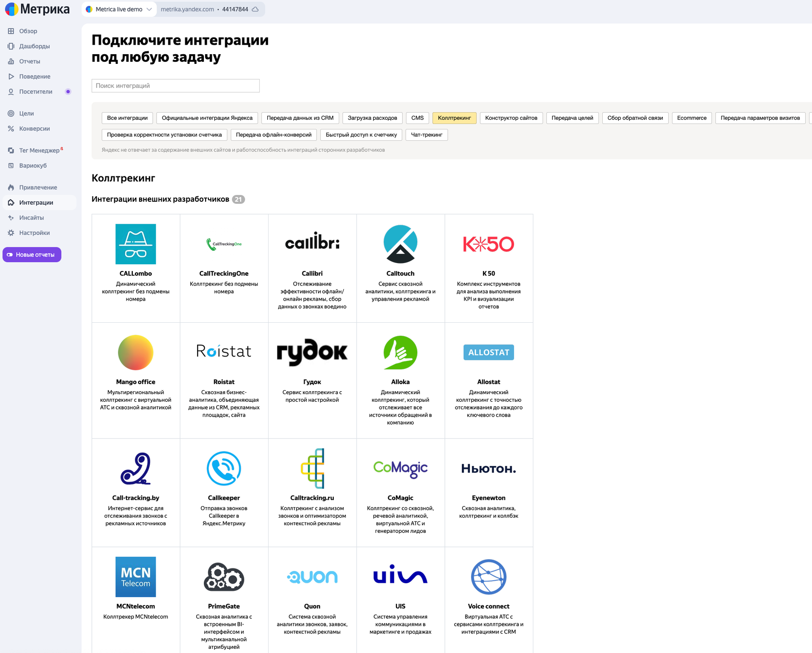The height and width of the screenshot is (653, 812).
Task: Click the Ньютон logo thumbnail
Action: [x=489, y=469]
